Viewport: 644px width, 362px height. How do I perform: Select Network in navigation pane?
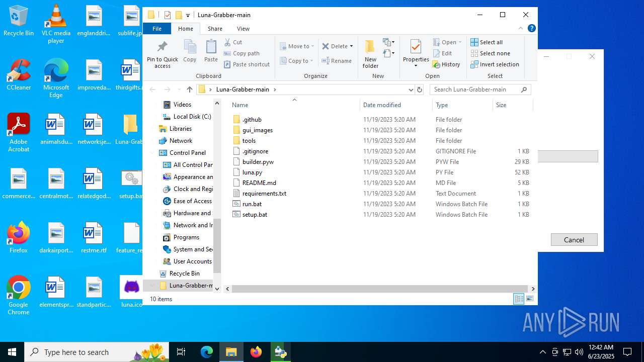tap(181, 141)
